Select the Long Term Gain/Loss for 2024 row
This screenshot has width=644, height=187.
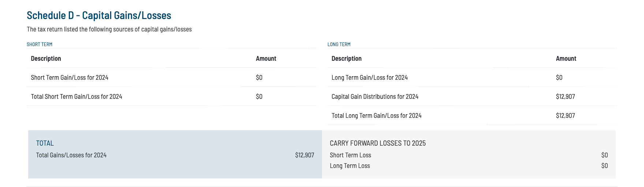pos(370,78)
